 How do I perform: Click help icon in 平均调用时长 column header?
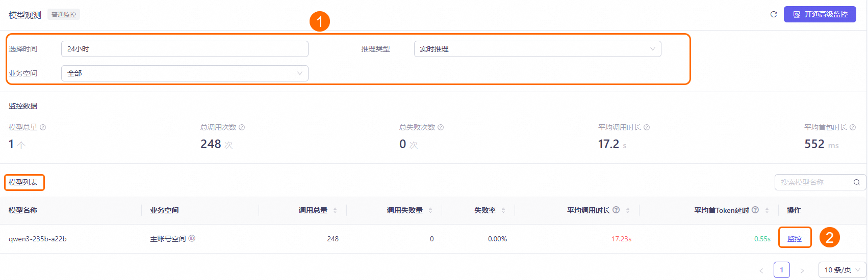(x=616, y=210)
